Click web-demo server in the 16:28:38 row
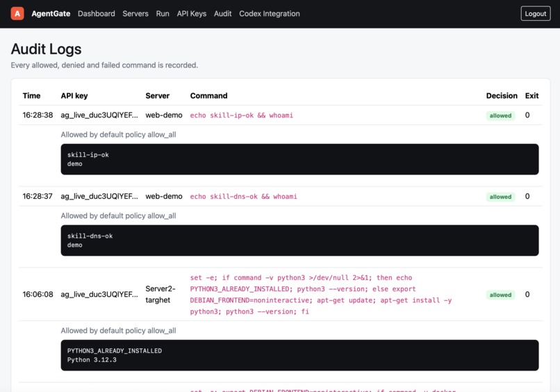560x392 pixels. tap(164, 115)
